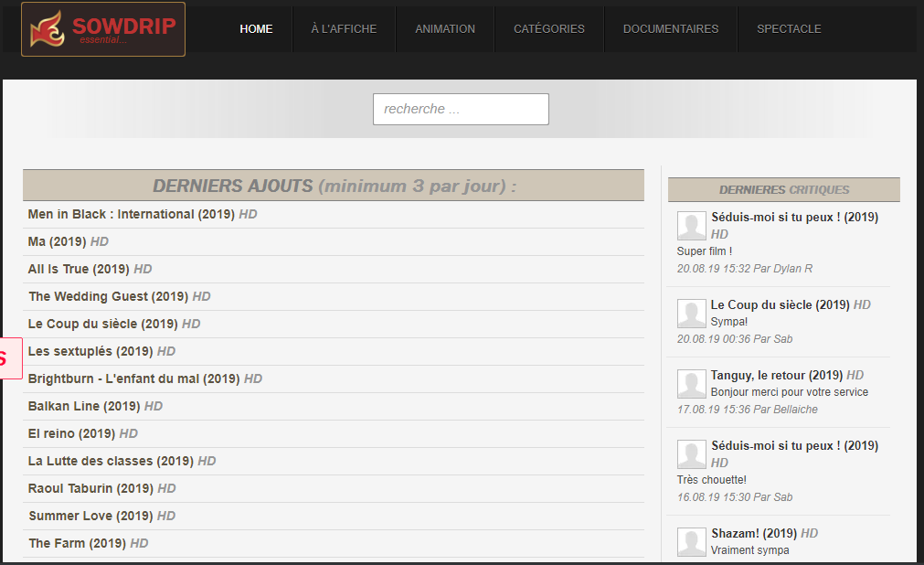This screenshot has width=924, height=565.
Task: Open The Wedding Guest (2019) link
Action: coord(109,296)
